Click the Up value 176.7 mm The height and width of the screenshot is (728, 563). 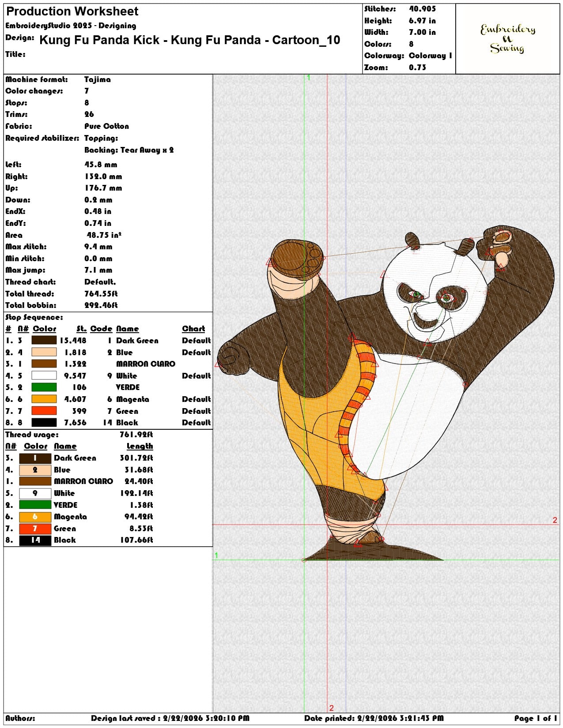[x=103, y=188]
